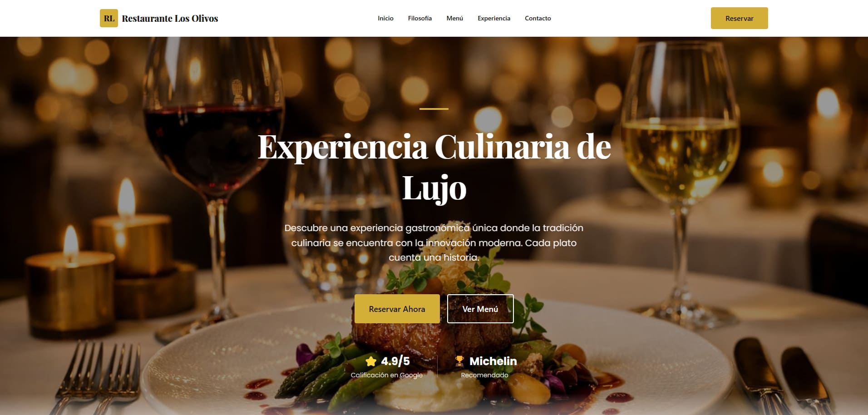
Task: Click the gold divider line above the heading
Action: point(434,109)
